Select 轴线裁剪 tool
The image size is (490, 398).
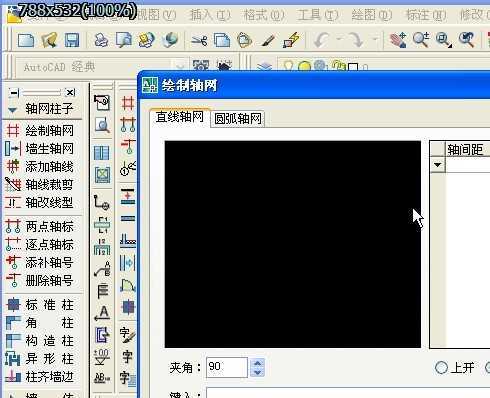tap(40, 184)
